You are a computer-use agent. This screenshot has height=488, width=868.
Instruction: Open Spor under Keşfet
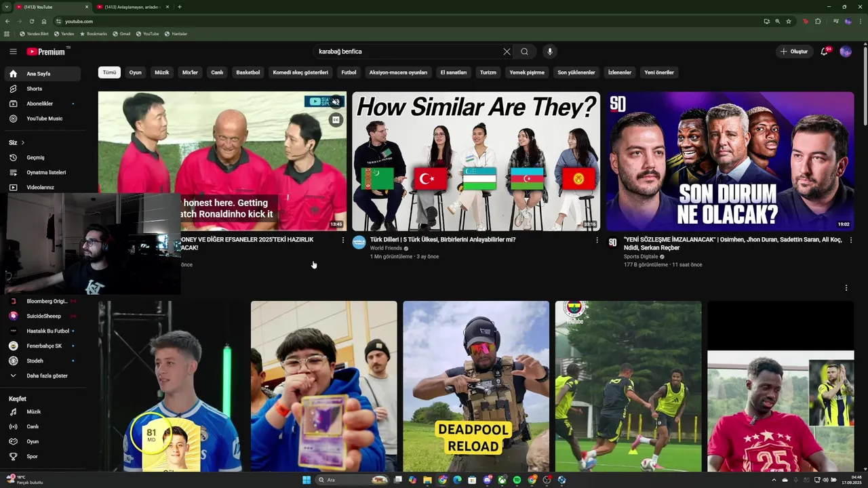pyautogui.click(x=42, y=456)
